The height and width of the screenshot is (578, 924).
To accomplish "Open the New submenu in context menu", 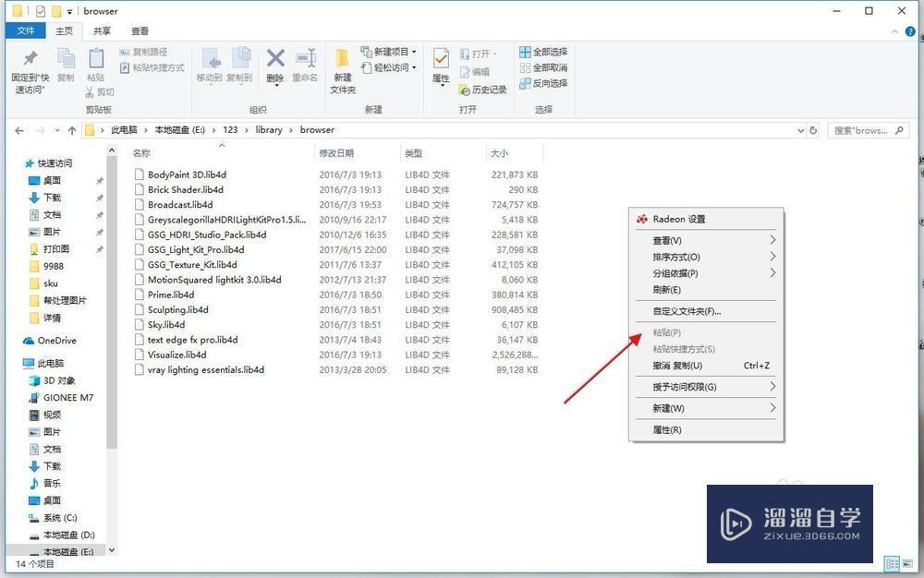I will pos(706,408).
